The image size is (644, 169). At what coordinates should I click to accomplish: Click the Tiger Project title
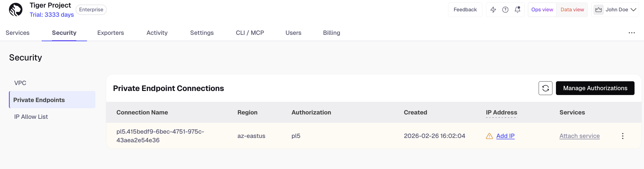pos(50,5)
